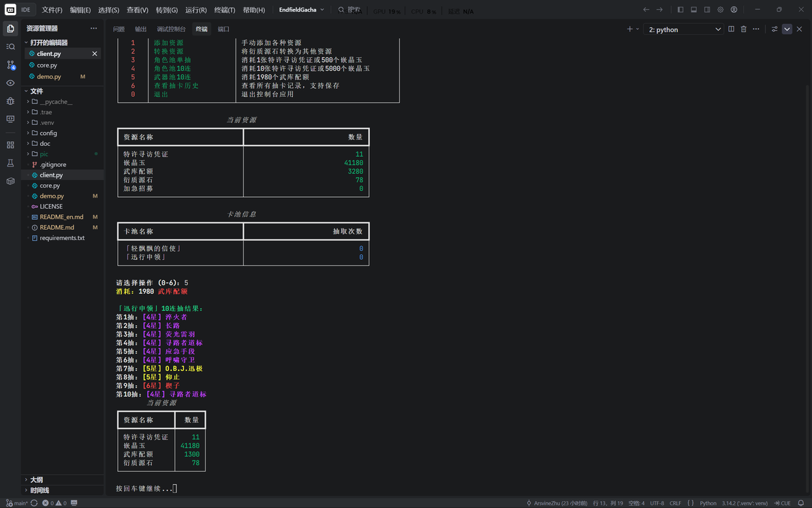This screenshot has height=508, width=812.
Task: Open the Source Control view icon
Action: coord(10,65)
